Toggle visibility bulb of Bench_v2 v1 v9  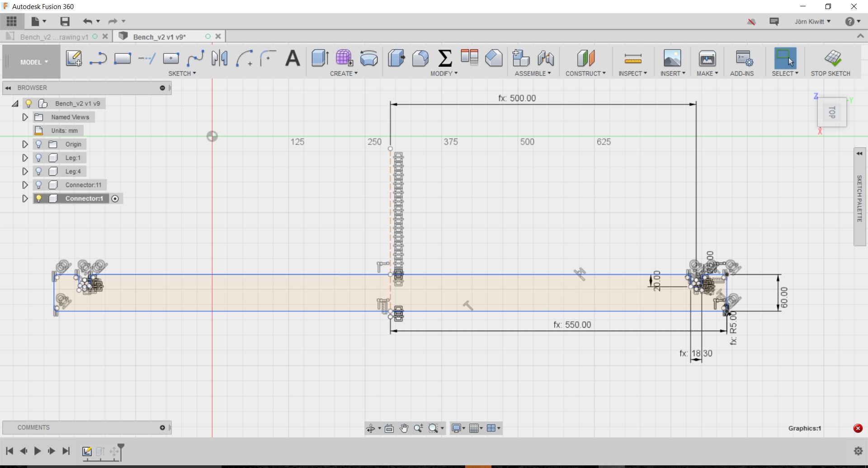pos(28,103)
